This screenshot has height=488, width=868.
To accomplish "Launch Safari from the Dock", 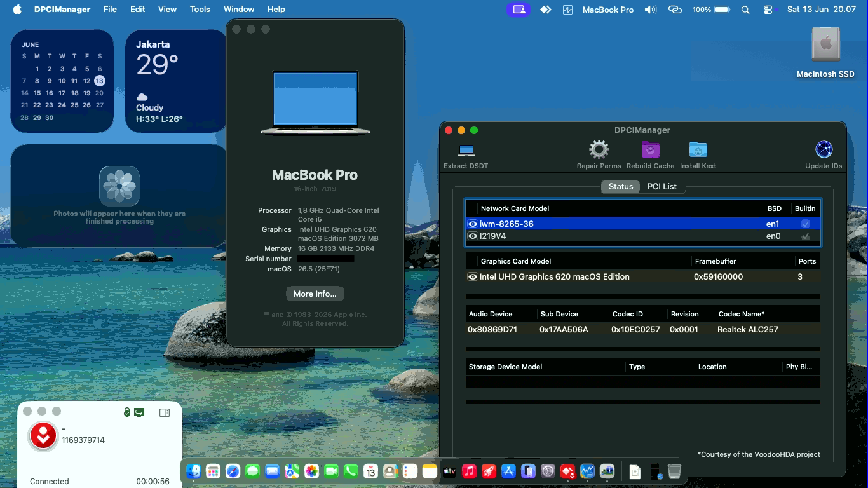I will 233,471.
